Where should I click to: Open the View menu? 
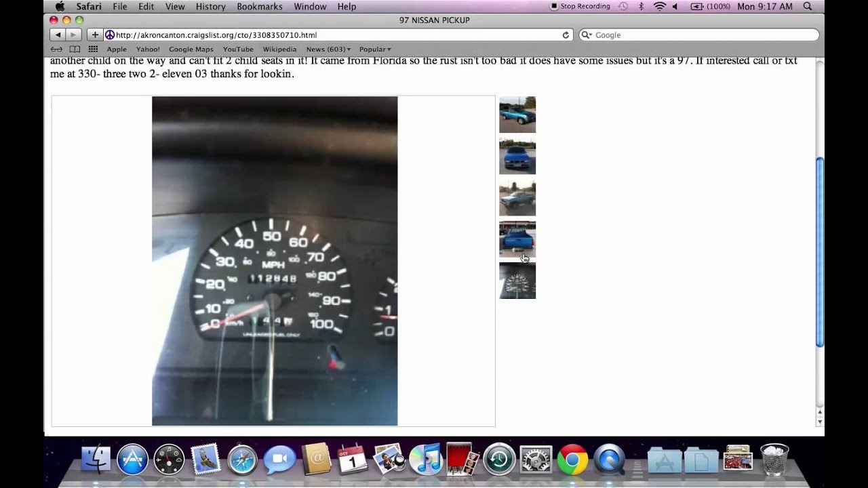[175, 7]
